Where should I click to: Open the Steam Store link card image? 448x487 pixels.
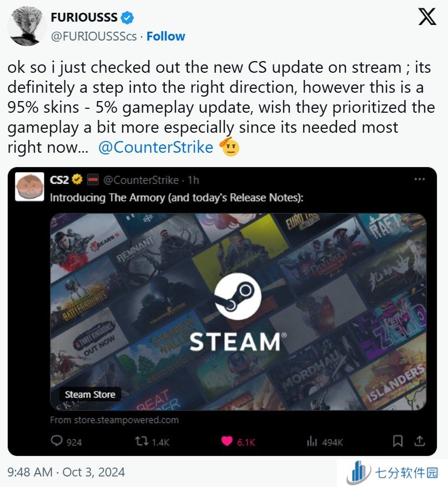coord(238,312)
